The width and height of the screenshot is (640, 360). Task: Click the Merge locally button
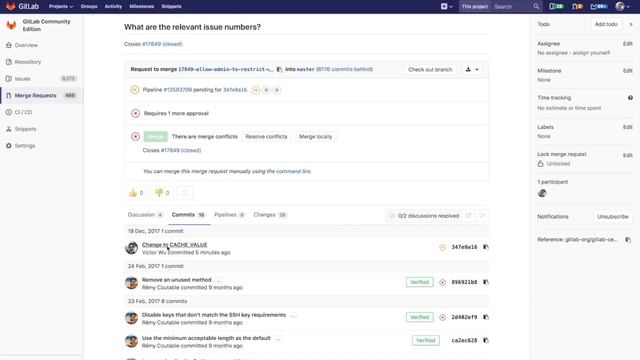tap(316, 137)
